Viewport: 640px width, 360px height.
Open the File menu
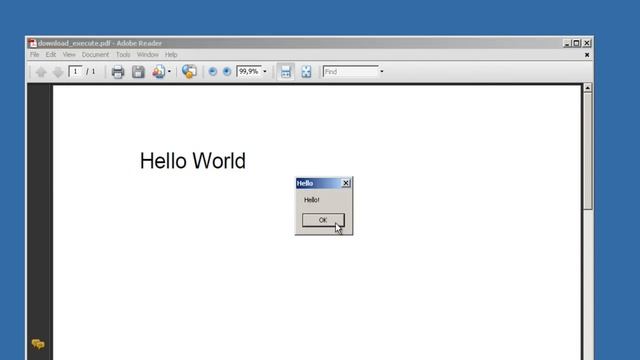(35, 55)
